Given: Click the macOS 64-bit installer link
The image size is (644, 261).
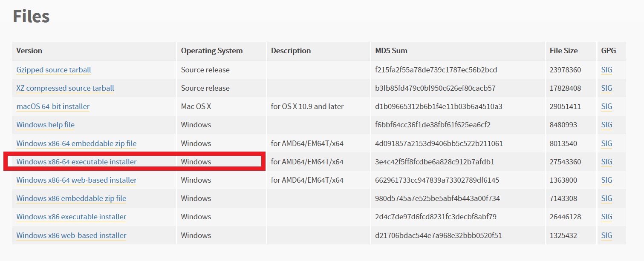Looking at the screenshot, I should click(52, 106).
